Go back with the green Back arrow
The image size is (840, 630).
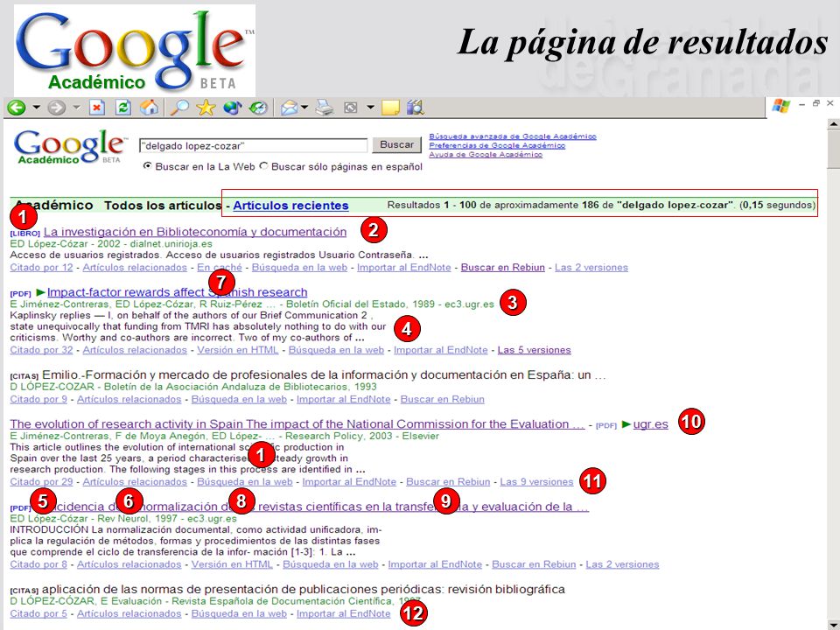pyautogui.click(x=17, y=108)
